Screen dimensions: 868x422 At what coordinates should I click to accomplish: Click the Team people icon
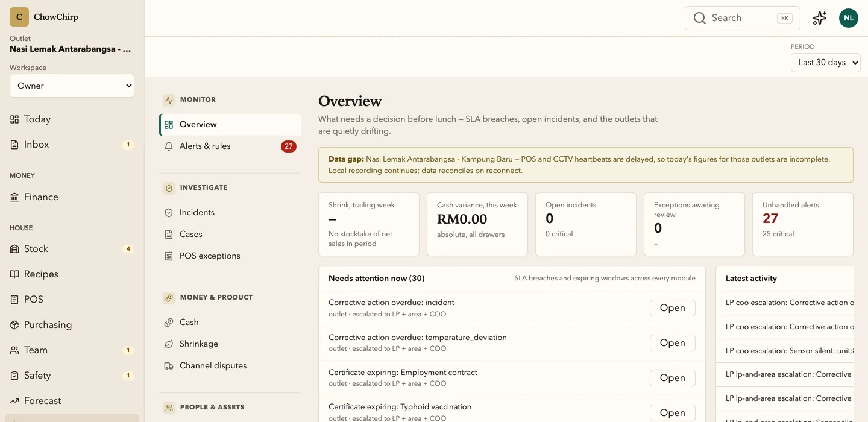tap(14, 350)
